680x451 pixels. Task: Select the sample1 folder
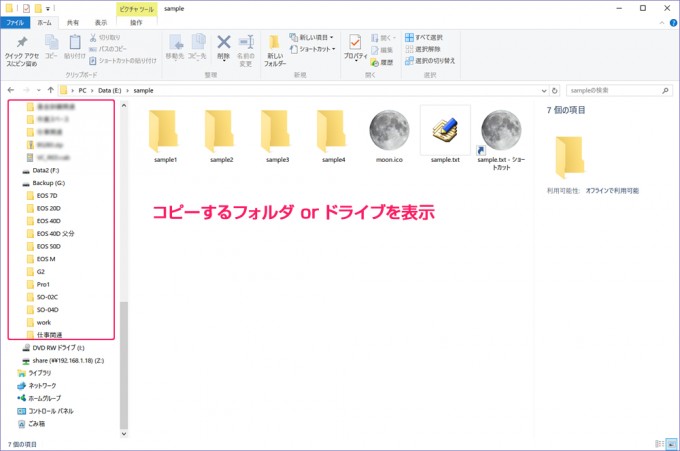(x=165, y=136)
